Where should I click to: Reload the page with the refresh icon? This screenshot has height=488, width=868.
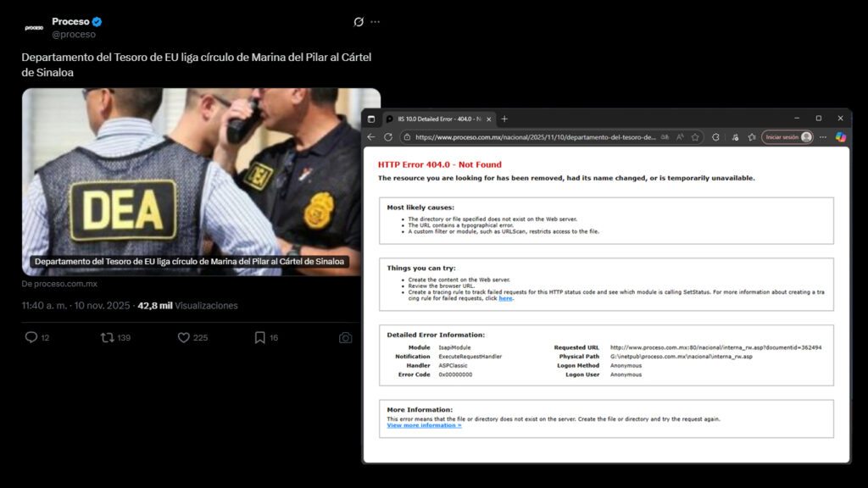click(388, 137)
